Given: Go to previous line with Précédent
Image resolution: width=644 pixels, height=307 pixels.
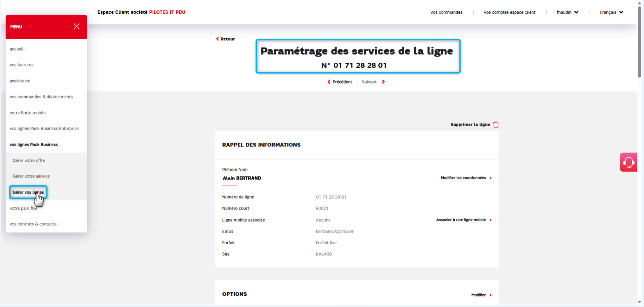Looking at the screenshot, I should (340, 82).
